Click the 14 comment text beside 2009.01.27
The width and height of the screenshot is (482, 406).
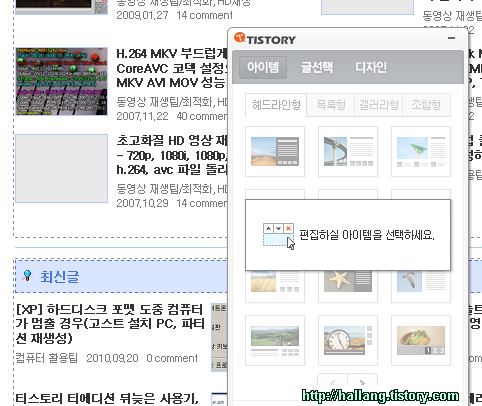[x=205, y=15]
